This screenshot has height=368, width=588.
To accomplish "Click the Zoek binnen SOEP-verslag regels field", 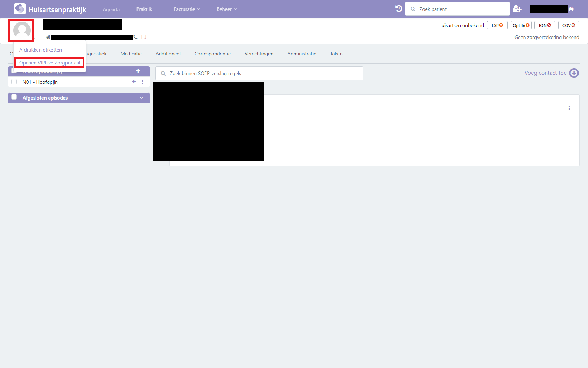I will 259,73.
